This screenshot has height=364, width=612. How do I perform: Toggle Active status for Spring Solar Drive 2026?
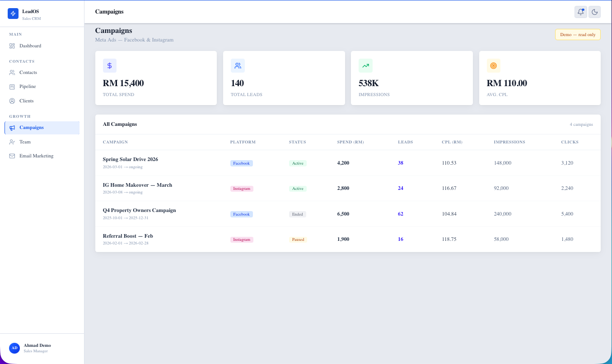click(298, 163)
